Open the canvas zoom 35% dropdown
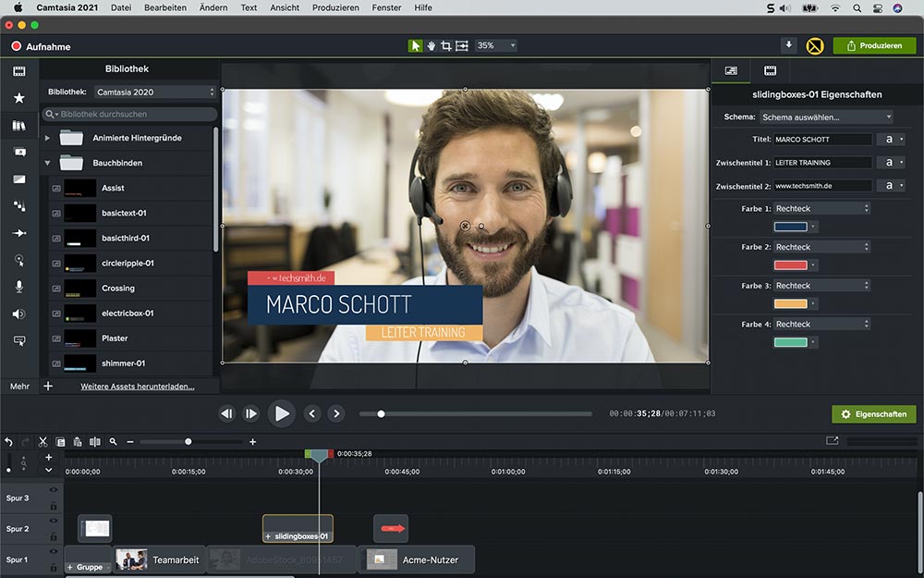The image size is (924, 578). coord(496,45)
